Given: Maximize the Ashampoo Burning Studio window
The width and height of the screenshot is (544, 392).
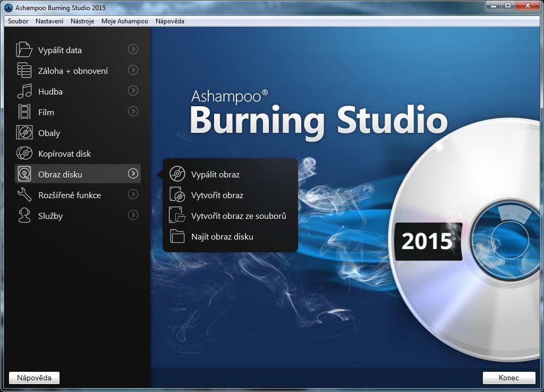Looking at the screenshot, I should click(x=508, y=5).
